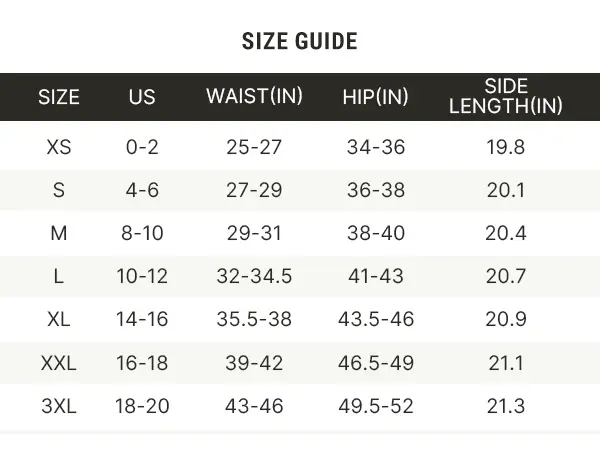
Task: Select the side length value 20.7
Action: click(505, 277)
